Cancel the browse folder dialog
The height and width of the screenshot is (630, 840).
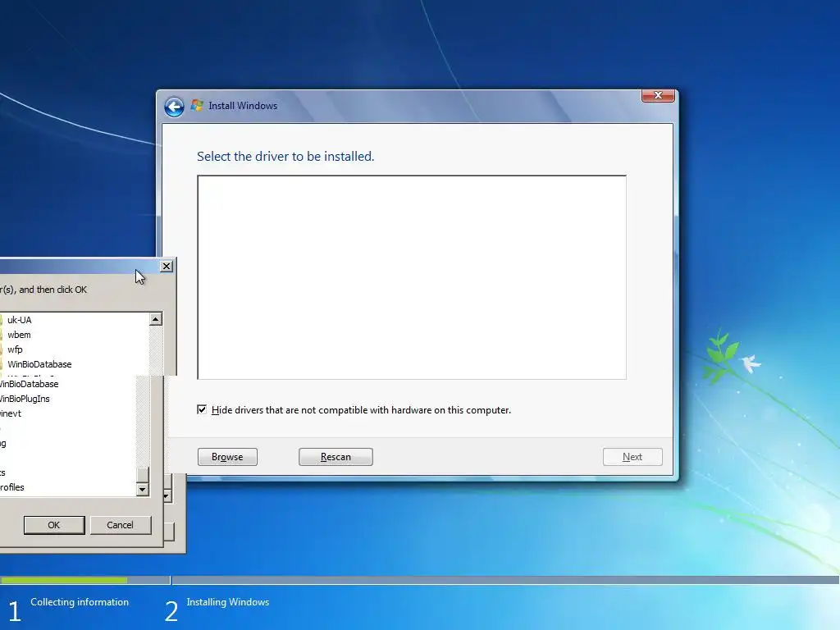point(121,525)
